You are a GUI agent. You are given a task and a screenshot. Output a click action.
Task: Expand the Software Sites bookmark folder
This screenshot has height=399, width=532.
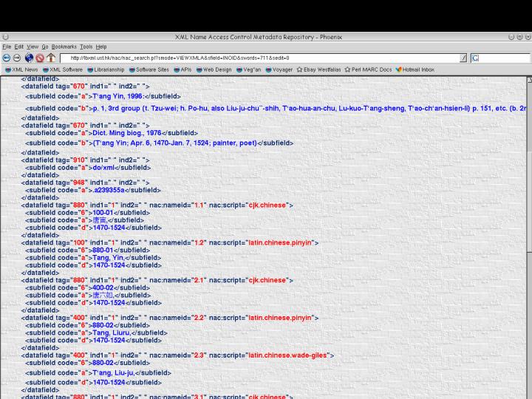click(x=149, y=69)
